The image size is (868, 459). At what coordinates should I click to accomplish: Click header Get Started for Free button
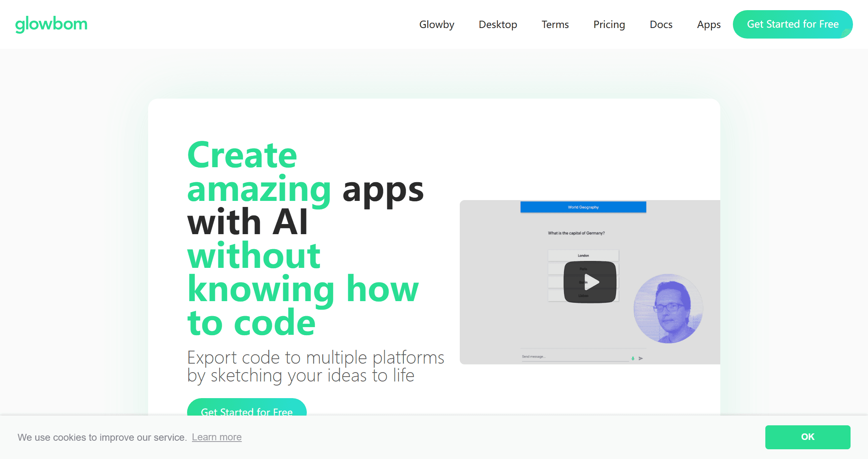(793, 24)
